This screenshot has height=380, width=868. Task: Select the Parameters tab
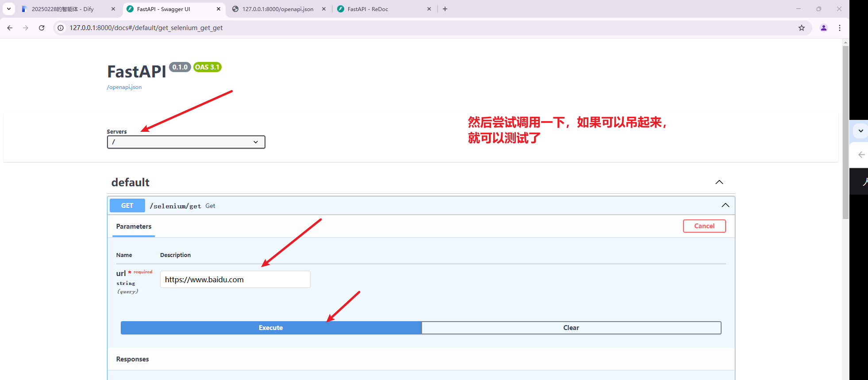coord(134,226)
